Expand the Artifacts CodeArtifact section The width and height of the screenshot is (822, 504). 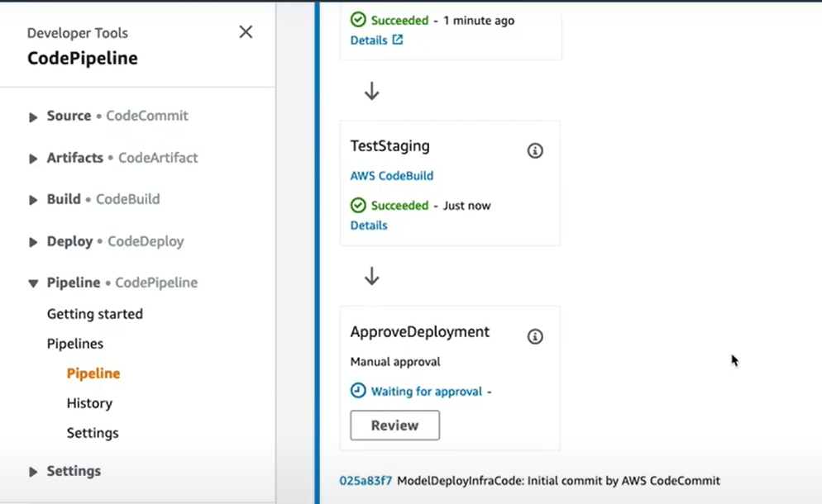click(x=33, y=159)
